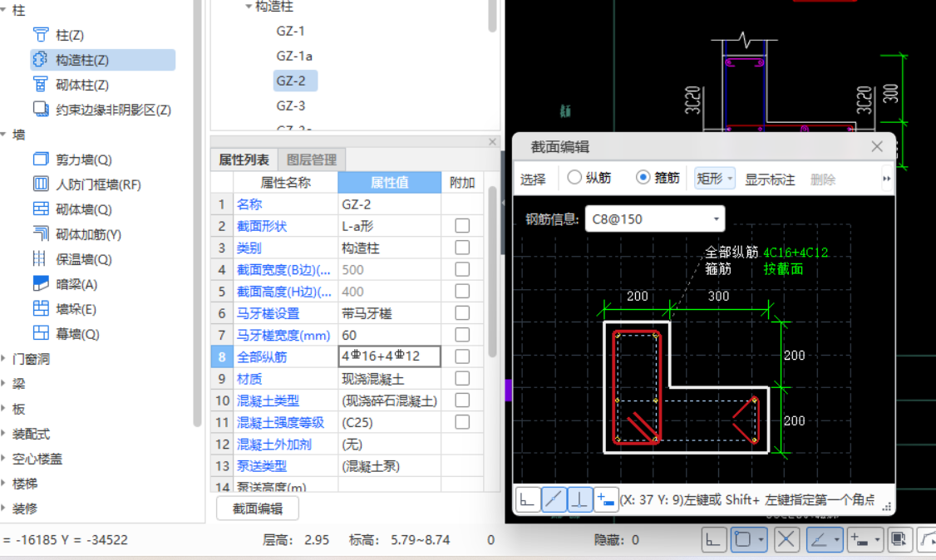Expand the 装修 category
936x560 pixels.
click(x=3, y=508)
